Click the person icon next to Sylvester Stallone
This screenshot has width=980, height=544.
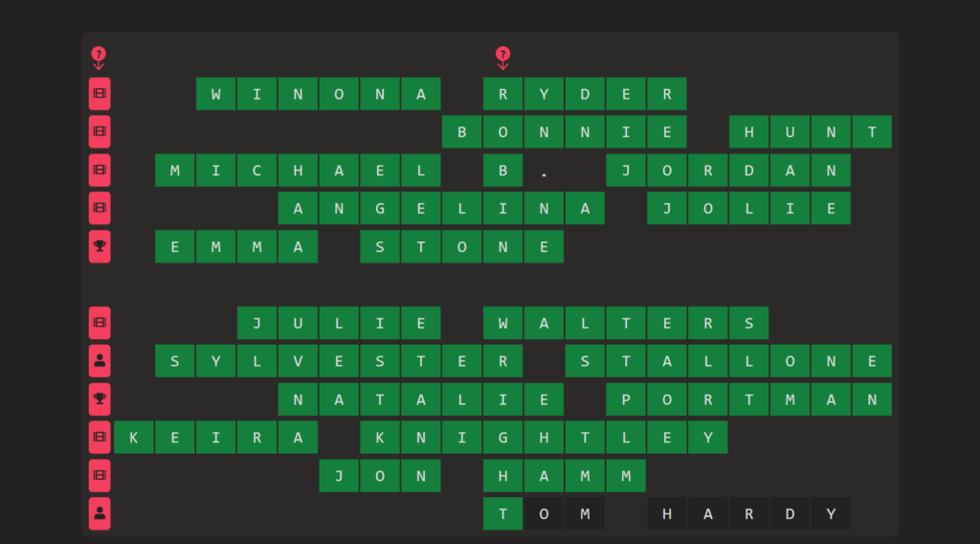click(100, 361)
